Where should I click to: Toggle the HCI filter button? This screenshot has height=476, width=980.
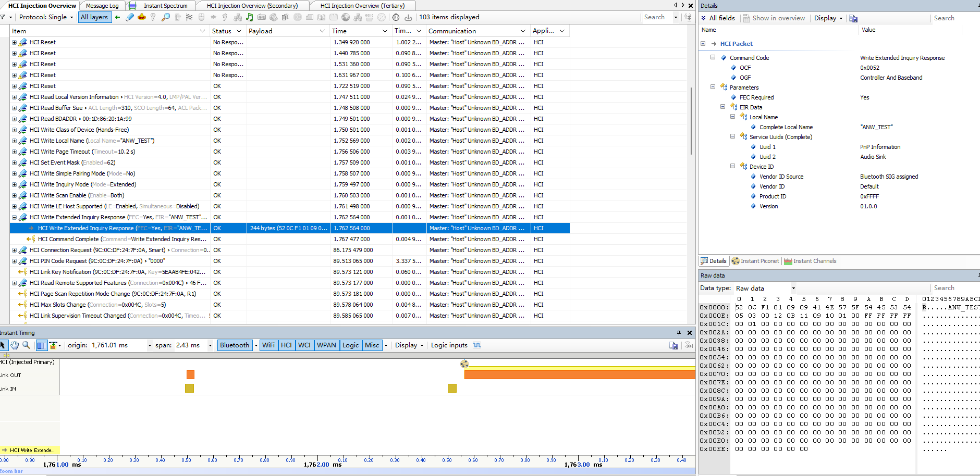pyautogui.click(x=286, y=345)
